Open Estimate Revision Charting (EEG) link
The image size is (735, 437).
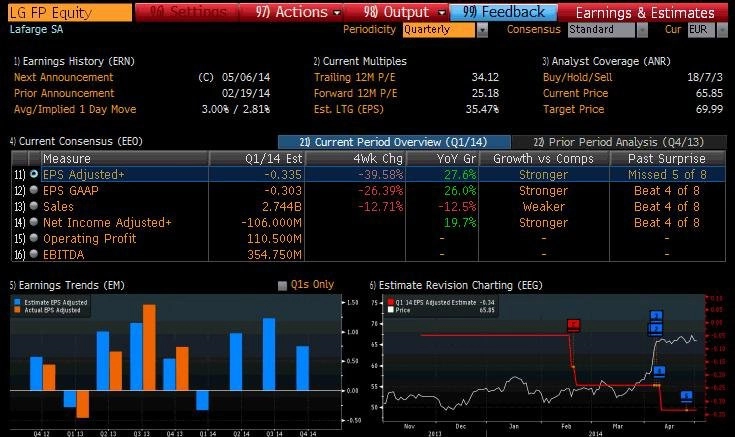click(x=456, y=285)
